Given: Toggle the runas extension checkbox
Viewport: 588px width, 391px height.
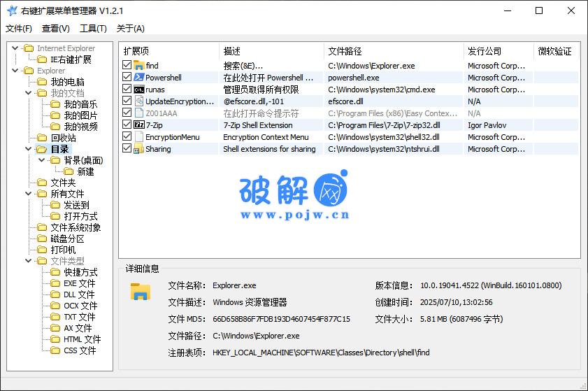Looking at the screenshot, I should pyautogui.click(x=127, y=89).
